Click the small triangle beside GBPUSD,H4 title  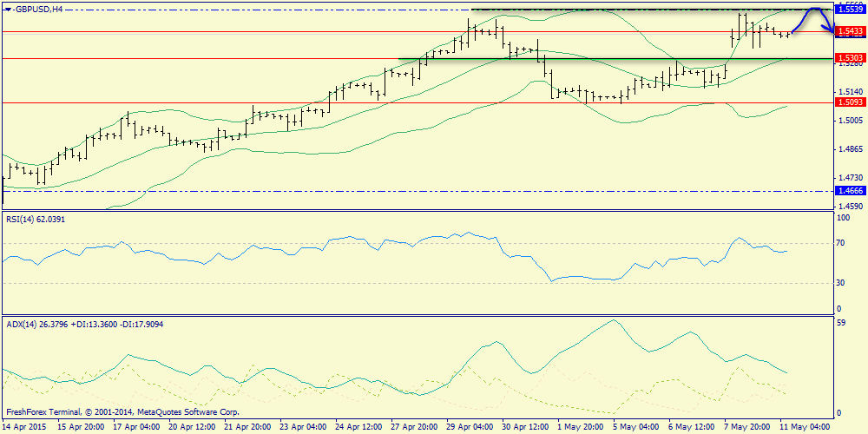[x=8, y=10]
